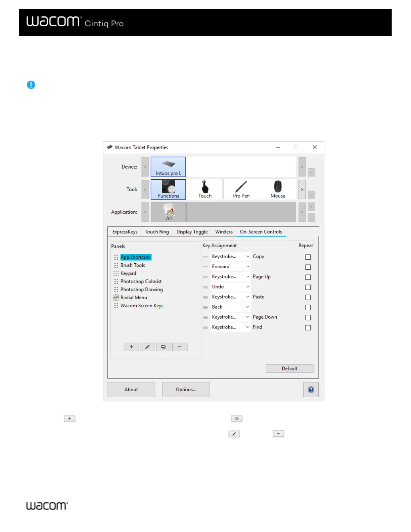Click drag handle beside Copy assignment
The width and height of the screenshot is (411, 532).
click(205, 257)
